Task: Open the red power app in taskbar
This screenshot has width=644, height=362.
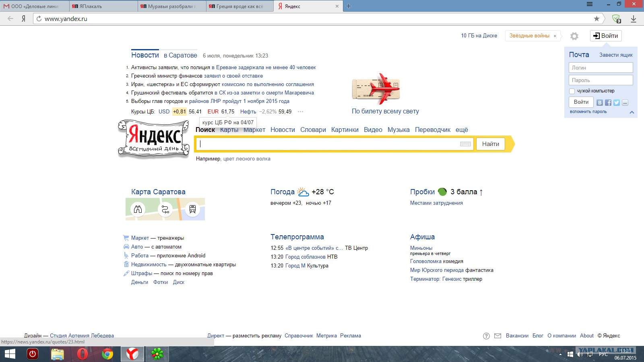Action: pyautogui.click(x=33, y=354)
